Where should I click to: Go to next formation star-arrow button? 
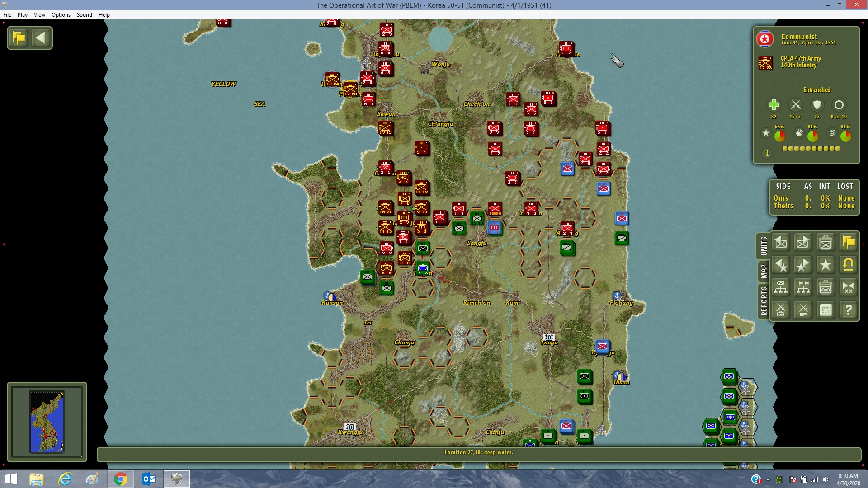(x=803, y=265)
